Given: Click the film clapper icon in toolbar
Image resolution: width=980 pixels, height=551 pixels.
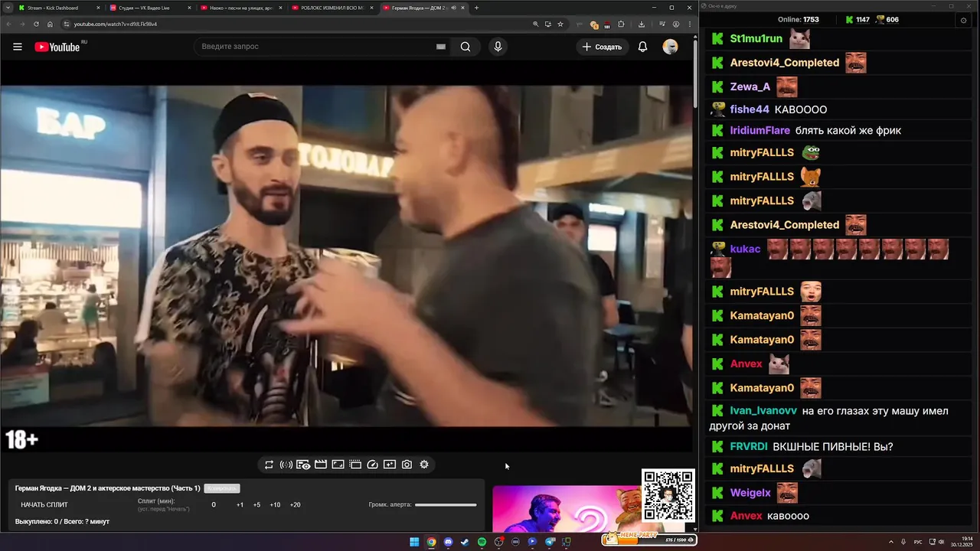Looking at the screenshot, I should [321, 465].
